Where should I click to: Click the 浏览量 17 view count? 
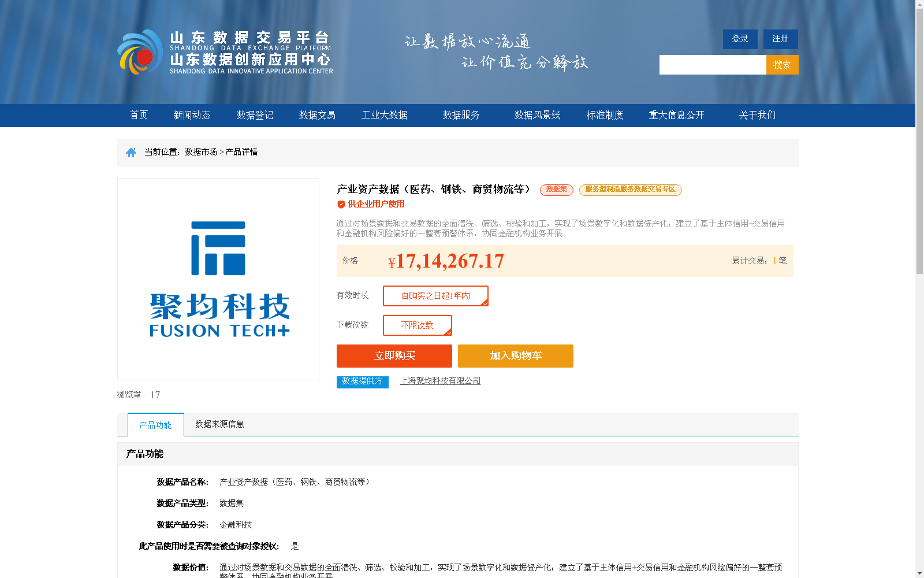[139, 395]
